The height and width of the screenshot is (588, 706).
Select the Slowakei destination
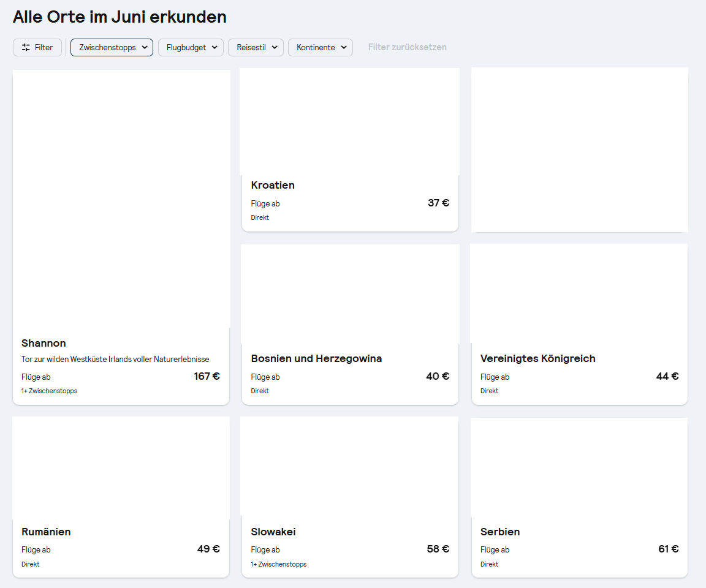[350, 497]
